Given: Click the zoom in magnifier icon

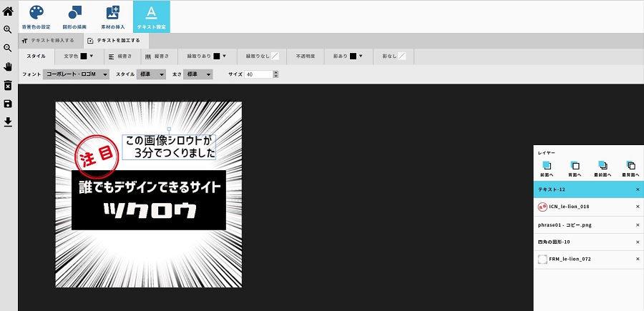Looking at the screenshot, I should (8, 29).
